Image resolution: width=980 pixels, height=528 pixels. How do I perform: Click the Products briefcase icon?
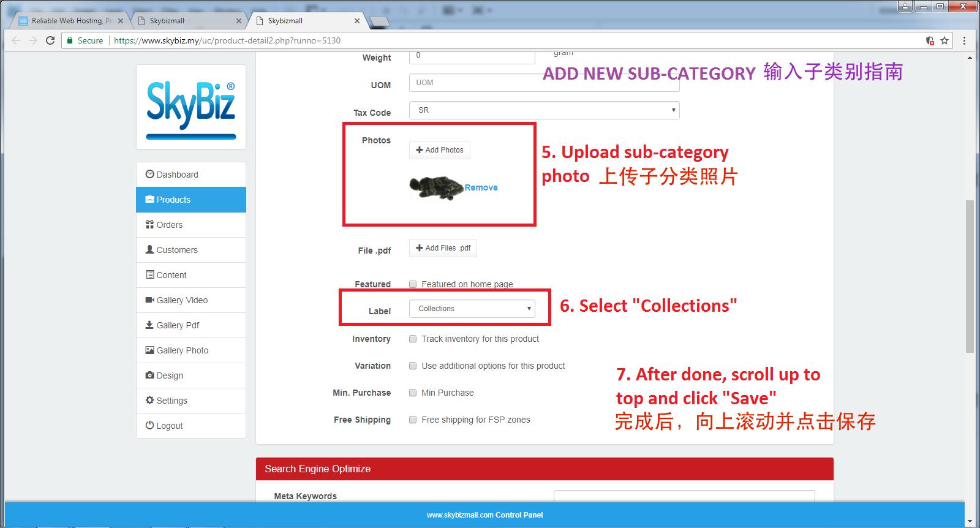coord(149,199)
